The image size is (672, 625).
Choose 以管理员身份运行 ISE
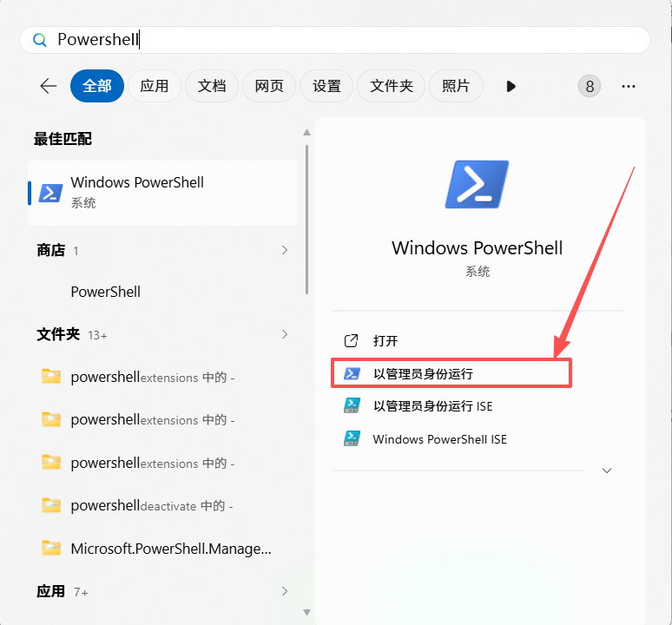477,405
